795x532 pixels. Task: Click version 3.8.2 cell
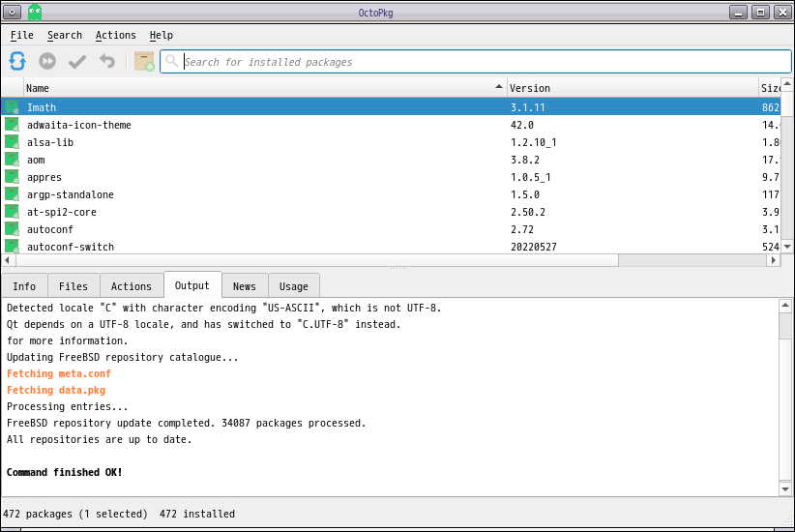(x=525, y=160)
